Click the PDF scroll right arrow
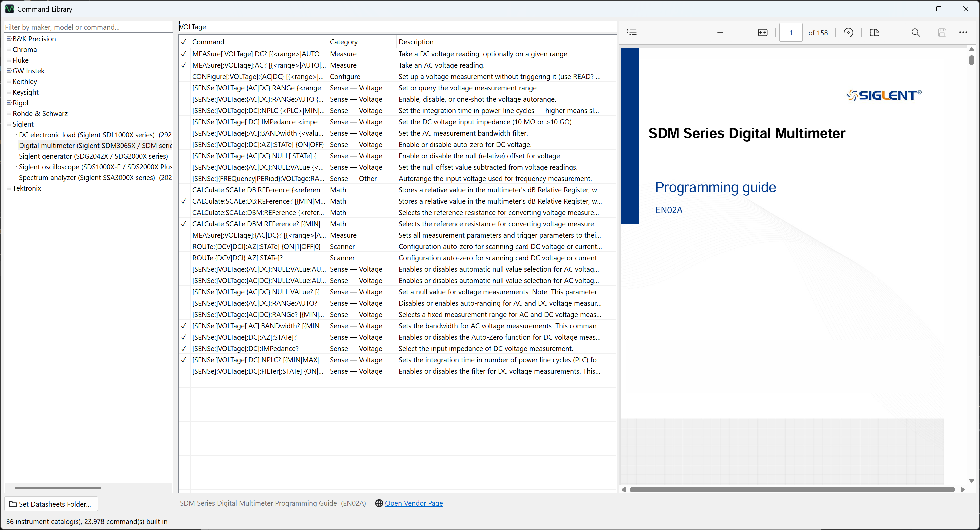Viewport: 980px width, 530px height. (963, 490)
